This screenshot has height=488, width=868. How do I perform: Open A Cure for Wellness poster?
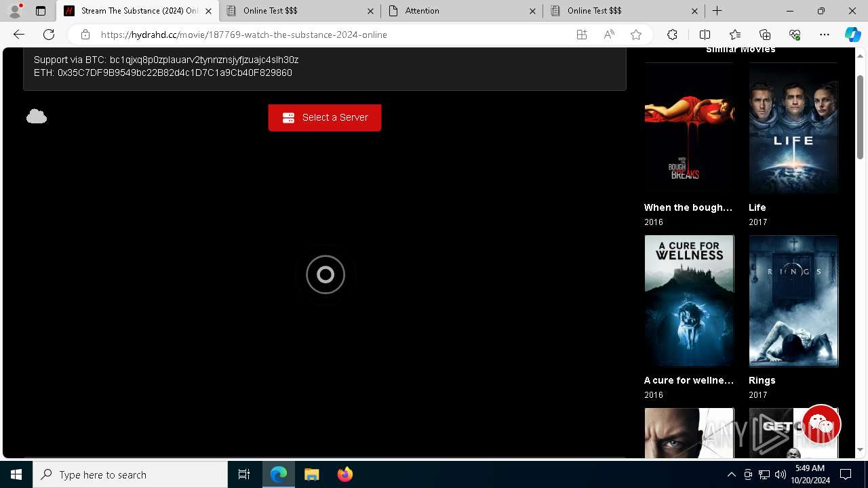click(689, 301)
